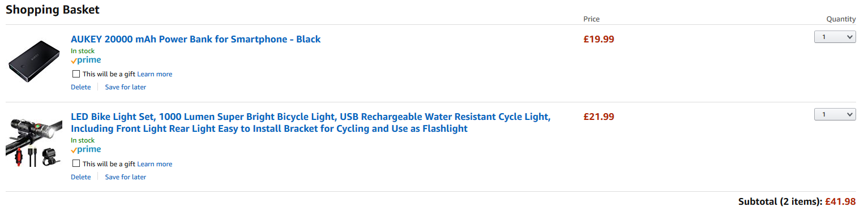The width and height of the screenshot is (868, 211).
Task: Click the £21.99 price of the bike light
Action: tap(598, 117)
